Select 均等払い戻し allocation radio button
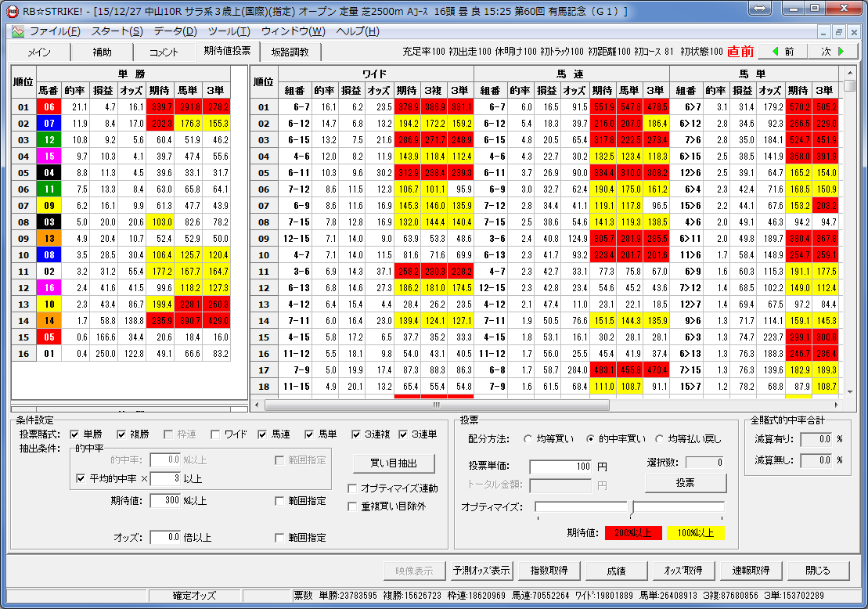Image resolution: width=868 pixels, height=609 pixels. tap(659, 439)
